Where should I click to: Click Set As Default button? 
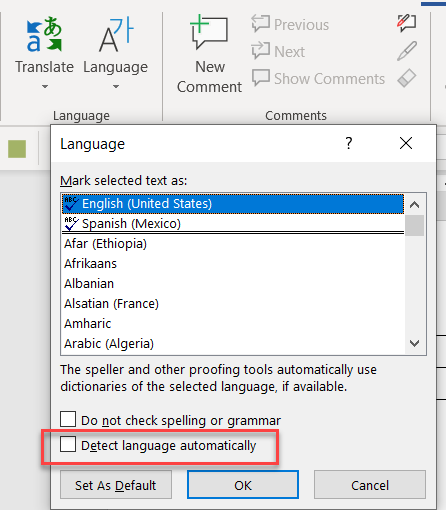click(x=116, y=485)
